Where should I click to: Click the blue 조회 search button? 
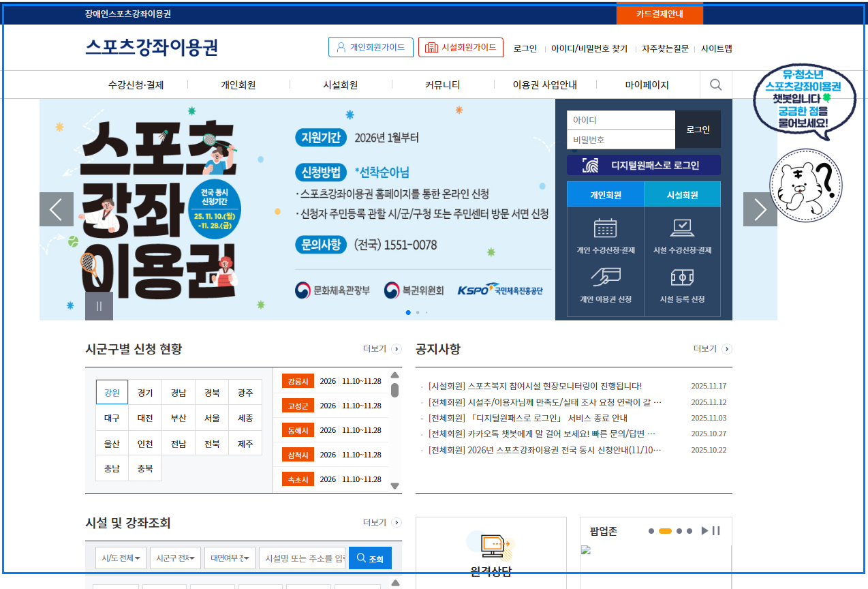370,558
